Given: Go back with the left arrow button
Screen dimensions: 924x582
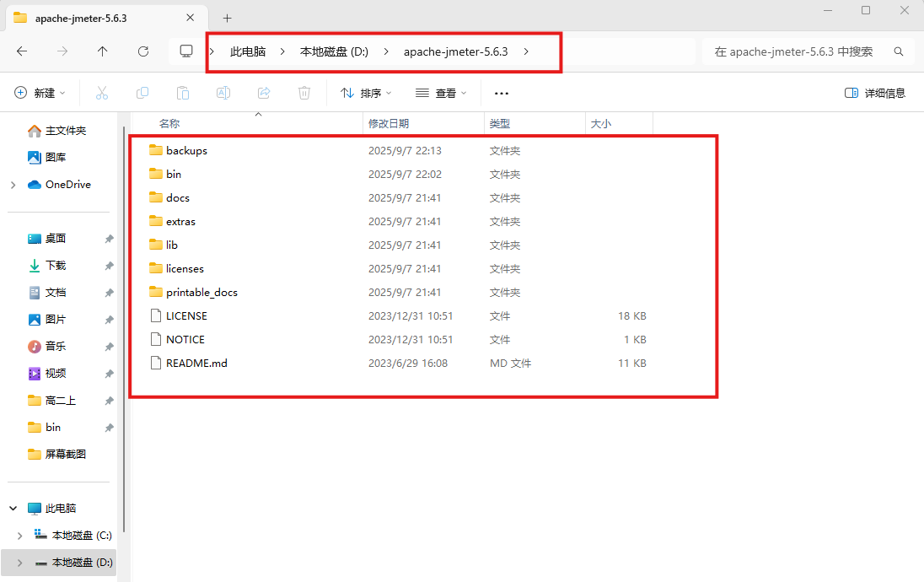Looking at the screenshot, I should pyautogui.click(x=22, y=51).
